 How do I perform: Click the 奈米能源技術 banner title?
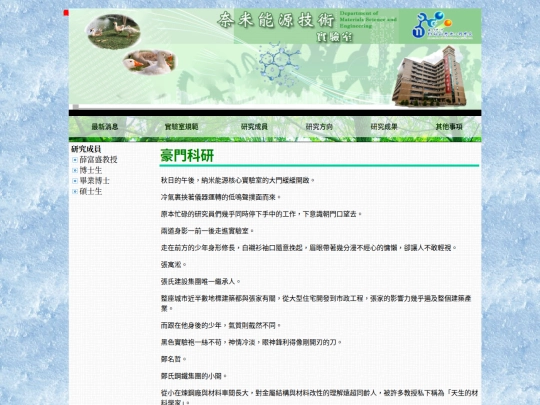pos(276,20)
